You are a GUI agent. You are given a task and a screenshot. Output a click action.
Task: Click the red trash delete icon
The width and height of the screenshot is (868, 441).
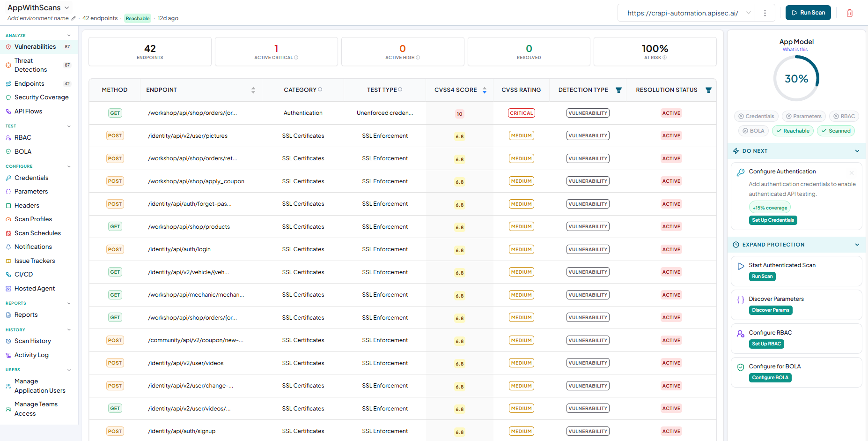(849, 13)
